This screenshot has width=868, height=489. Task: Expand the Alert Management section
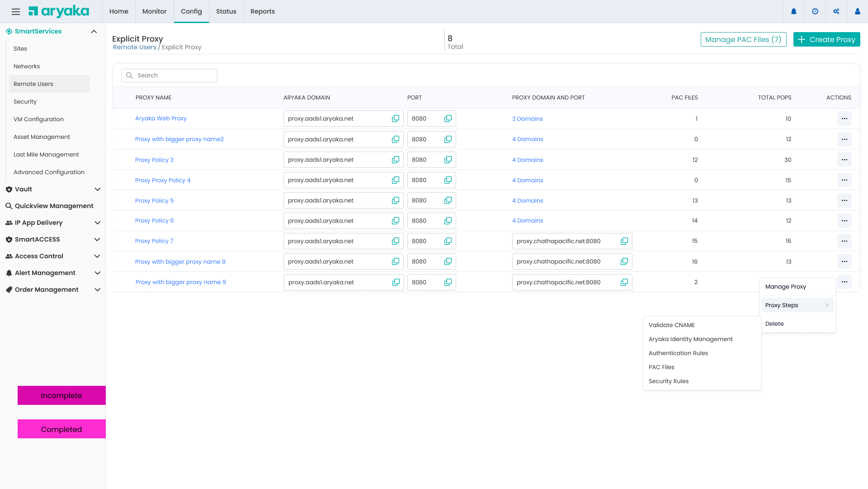[x=97, y=273]
